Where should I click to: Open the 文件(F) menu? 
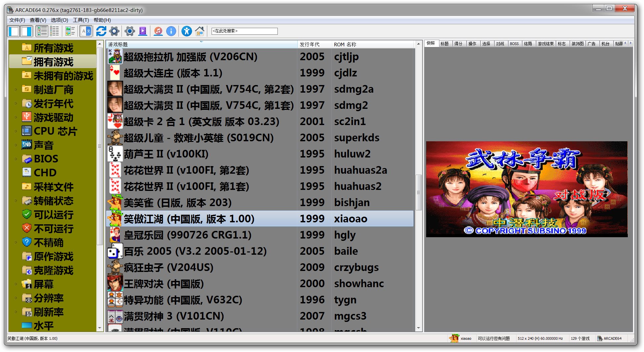[x=17, y=20]
